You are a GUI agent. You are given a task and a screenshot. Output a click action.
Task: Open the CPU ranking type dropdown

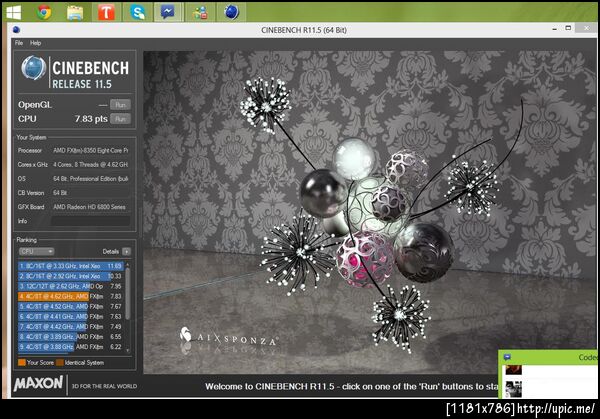tap(37, 251)
